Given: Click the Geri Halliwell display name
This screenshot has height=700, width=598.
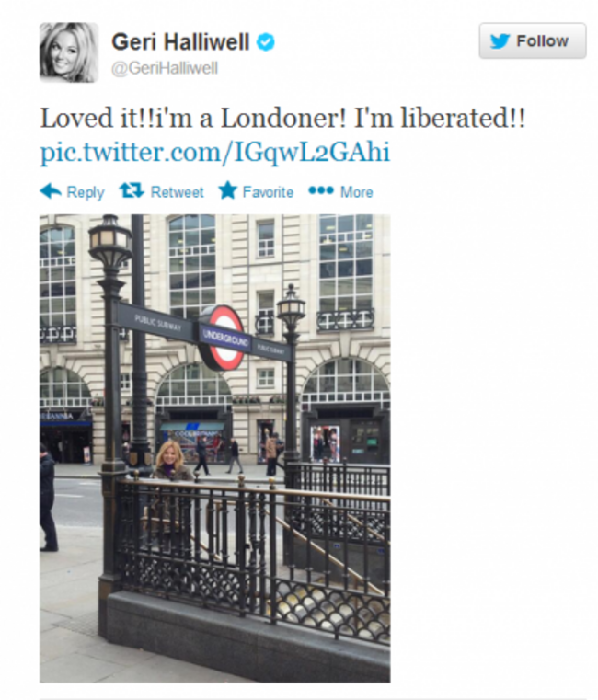Looking at the screenshot, I should [180, 42].
